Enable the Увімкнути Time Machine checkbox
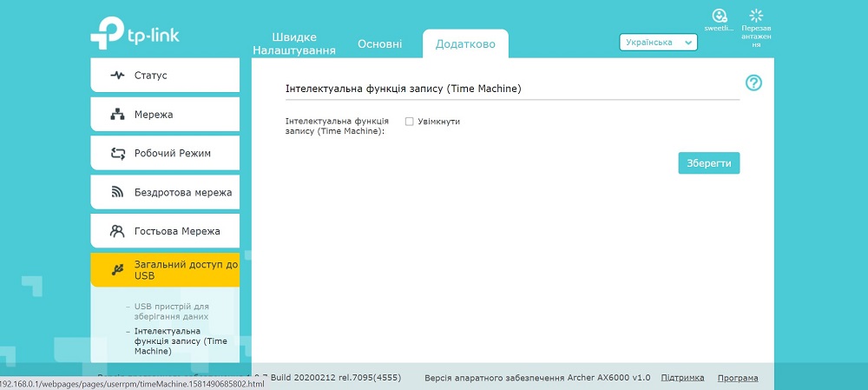 click(x=410, y=122)
